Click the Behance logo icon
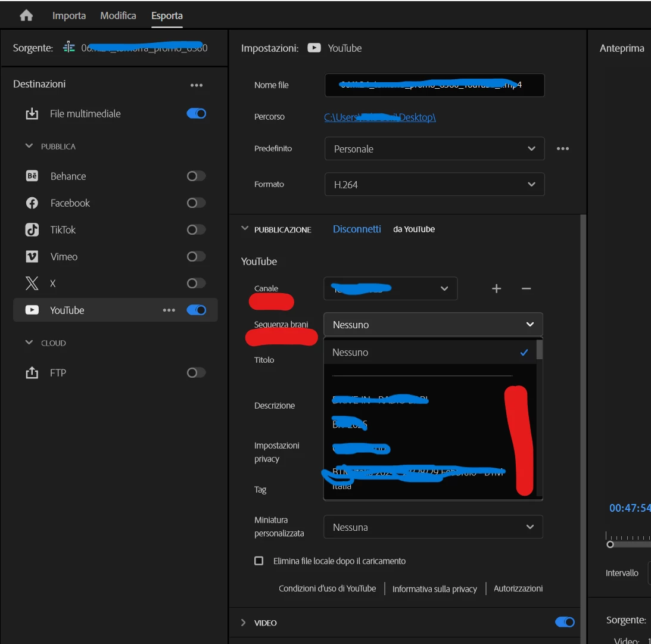651x644 pixels. [32, 176]
